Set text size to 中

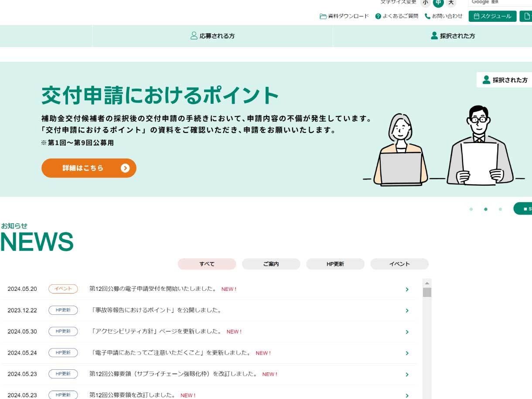438,3
